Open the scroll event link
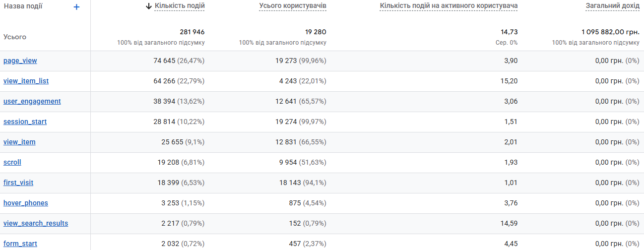644x250 pixels. click(x=12, y=162)
